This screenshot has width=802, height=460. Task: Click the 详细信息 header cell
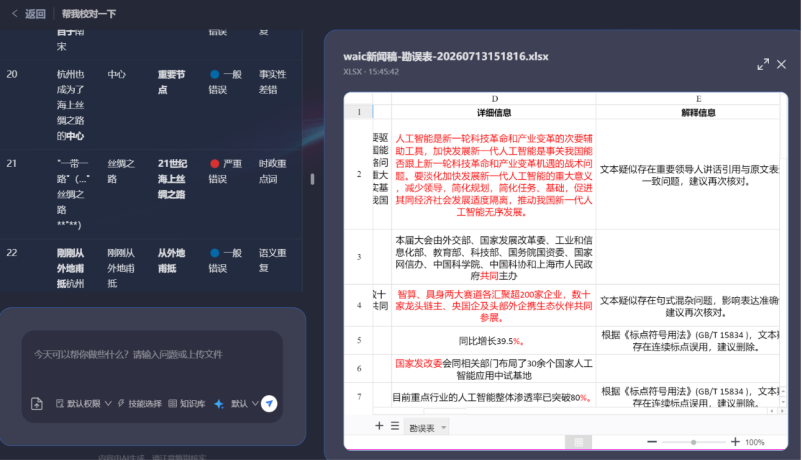pos(494,112)
